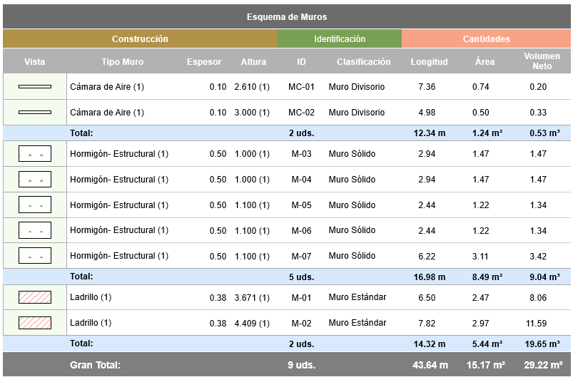Viewport: 573px width, 392px height.
Task: Click the concrete wall preview for M-07
Action: click(35, 256)
